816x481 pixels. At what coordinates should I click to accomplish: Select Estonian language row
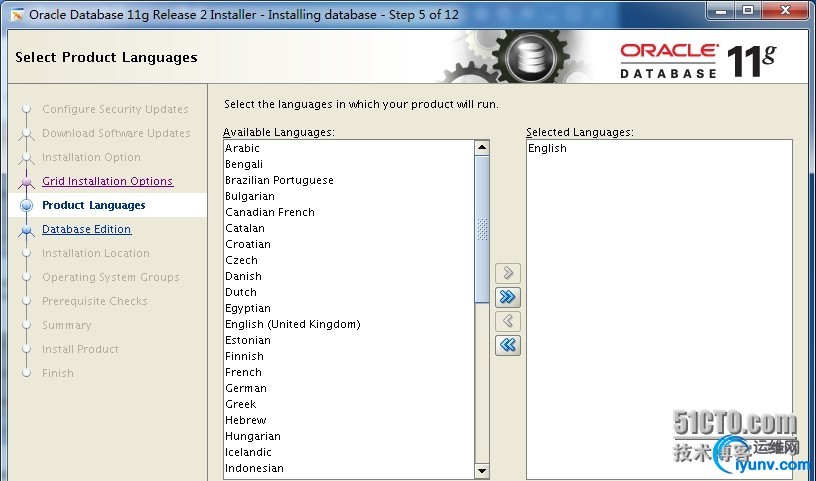349,340
